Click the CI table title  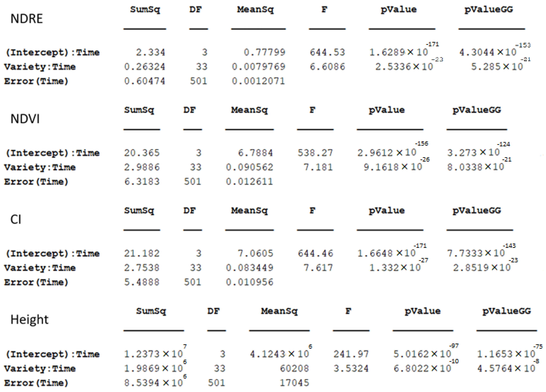point(16,219)
